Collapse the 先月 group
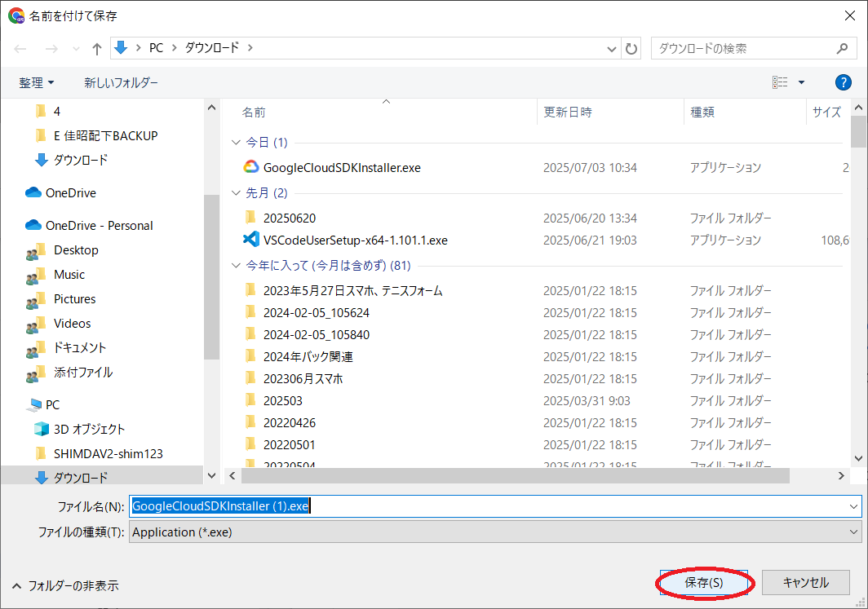 (x=237, y=193)
